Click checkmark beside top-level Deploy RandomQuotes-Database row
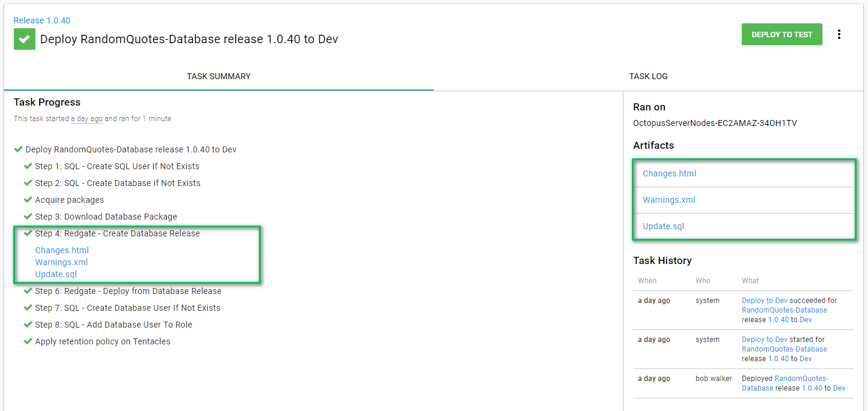 coord(18,149)
